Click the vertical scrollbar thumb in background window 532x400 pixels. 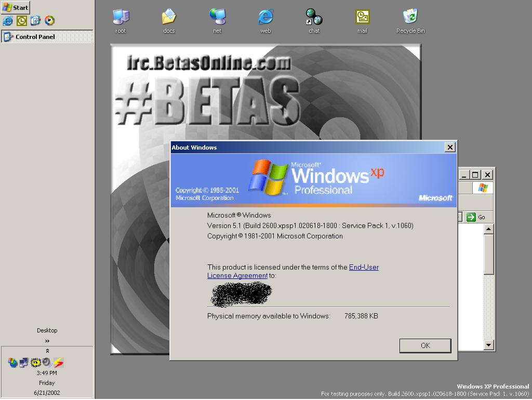coord(488,255)
